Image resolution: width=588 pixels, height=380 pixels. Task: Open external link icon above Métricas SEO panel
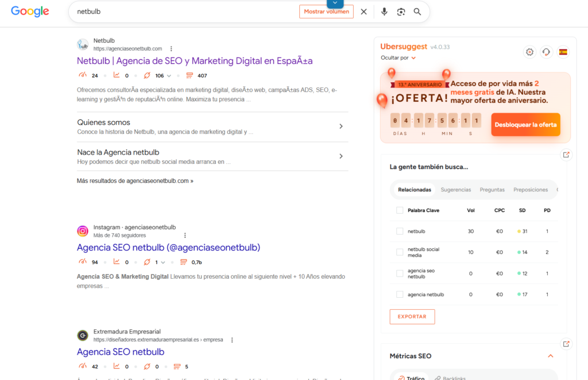(x=566, y=344)
